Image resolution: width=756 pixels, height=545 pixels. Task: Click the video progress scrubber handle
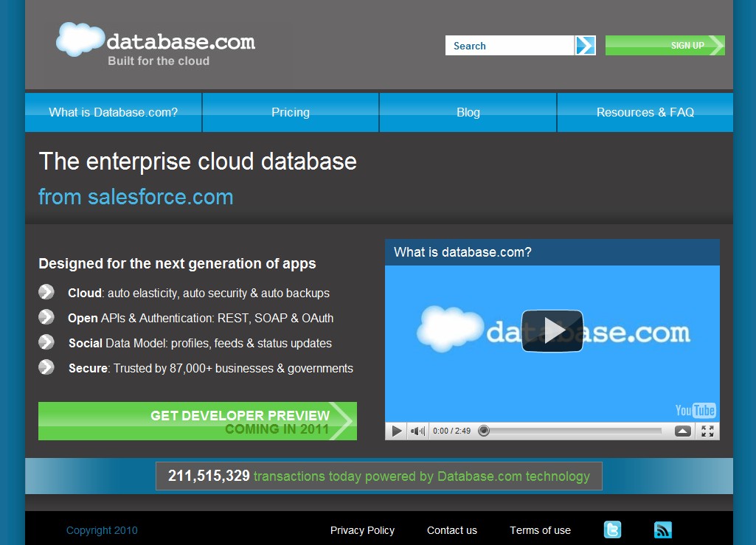pyautogui.click(x=484, y=431)
